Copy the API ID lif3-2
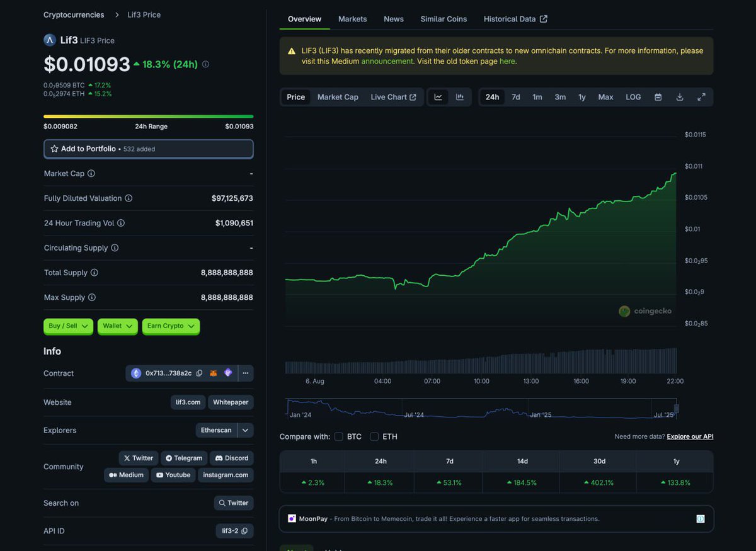 (x=244, y=531)
